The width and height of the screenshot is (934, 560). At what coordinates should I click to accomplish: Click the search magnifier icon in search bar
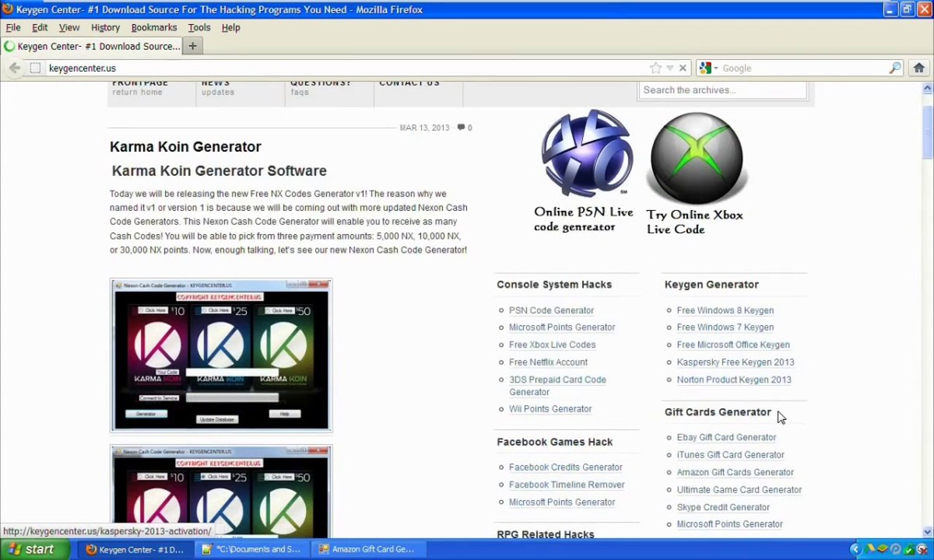point(895,68)
